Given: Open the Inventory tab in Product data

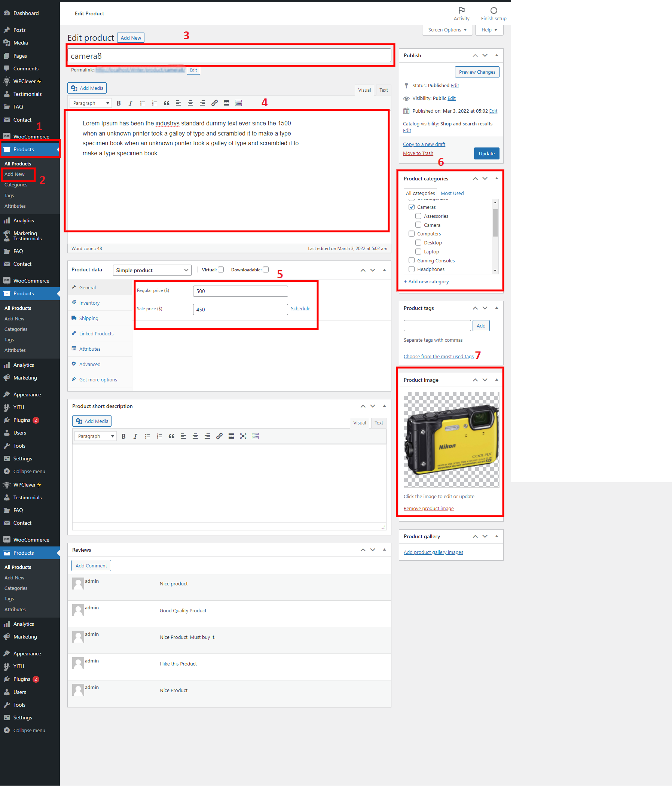Looking at the screenshot, I should pyautogui.click(x=89, y=303).
